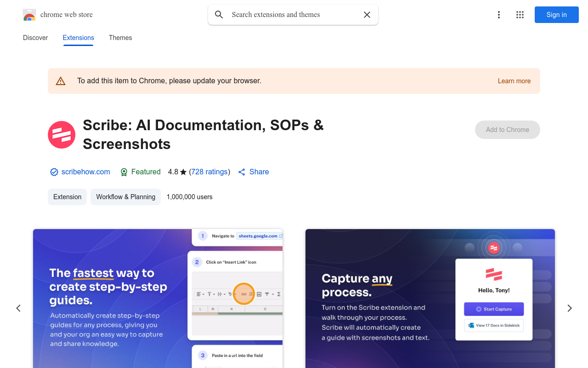Advance to next screenshot with right arrow

[570, 308]
